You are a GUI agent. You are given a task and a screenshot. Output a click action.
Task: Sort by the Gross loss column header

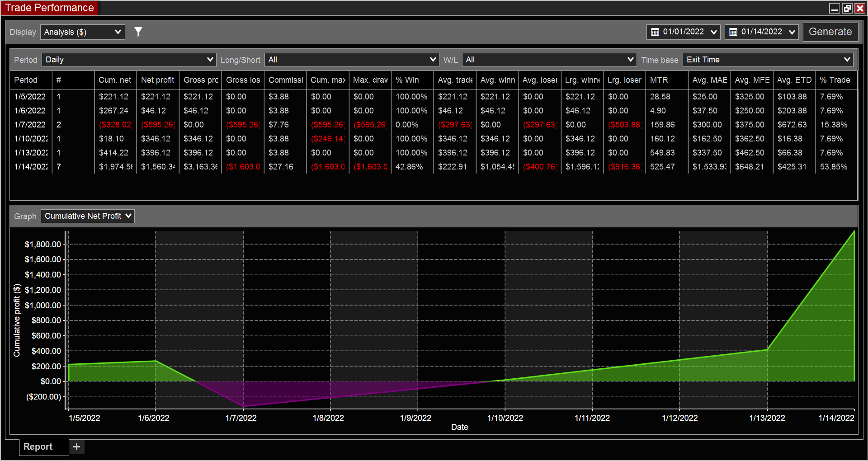(243, 80)
